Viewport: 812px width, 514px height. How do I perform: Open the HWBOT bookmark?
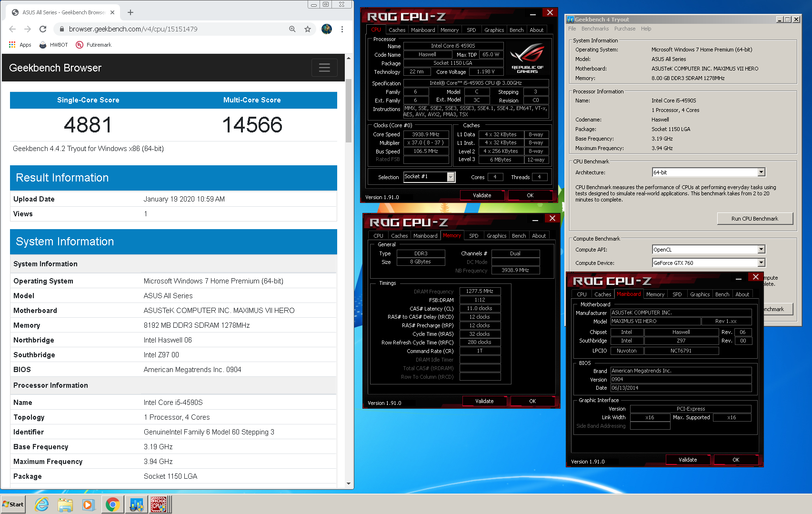[54, 45]
